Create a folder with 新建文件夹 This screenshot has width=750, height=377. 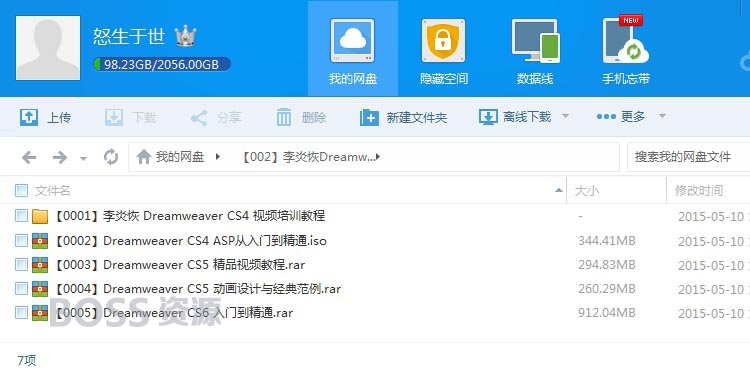pyautogui.click(x=403, y=117)
